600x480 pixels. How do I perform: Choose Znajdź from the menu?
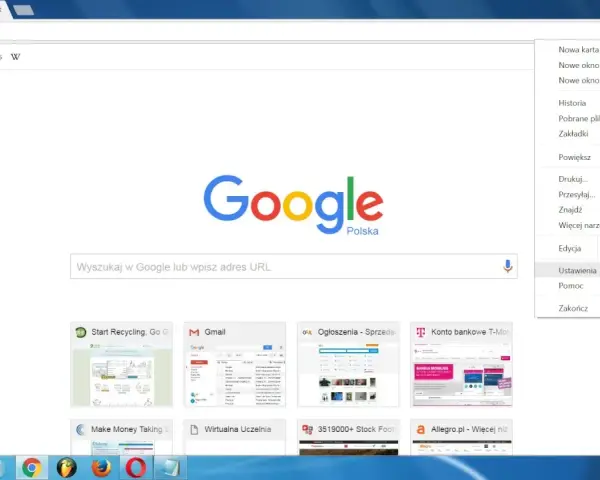tap(568, 210)
